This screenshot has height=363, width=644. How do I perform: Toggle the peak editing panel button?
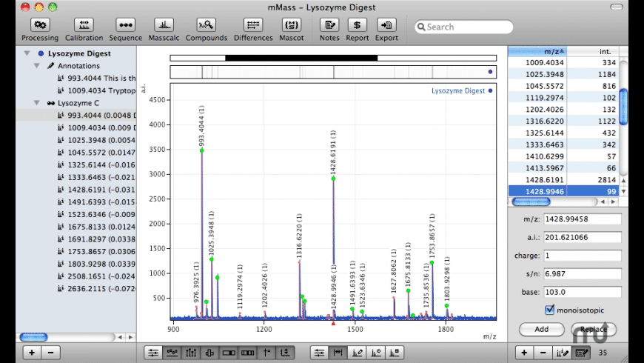point(581,353)
